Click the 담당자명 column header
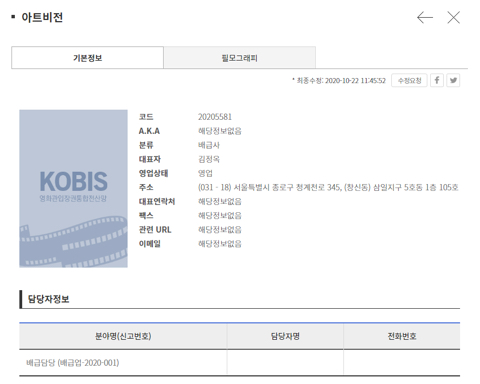 pyautogui.click(x=285, y=336)
